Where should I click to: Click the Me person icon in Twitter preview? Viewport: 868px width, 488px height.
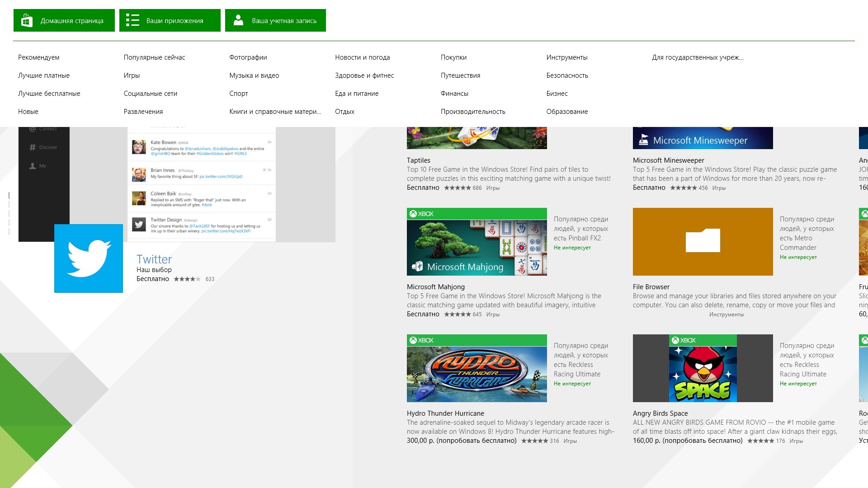(33, 166)
